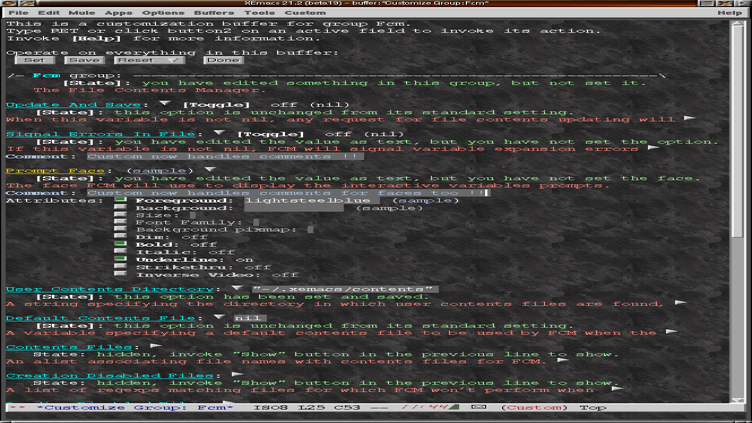This screenshot has height=423, width=752.
Task: Click the Update And Save option link
Action: (73, 105)
